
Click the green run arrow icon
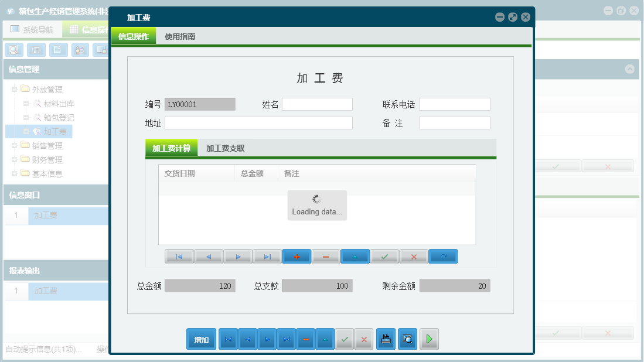429,339
